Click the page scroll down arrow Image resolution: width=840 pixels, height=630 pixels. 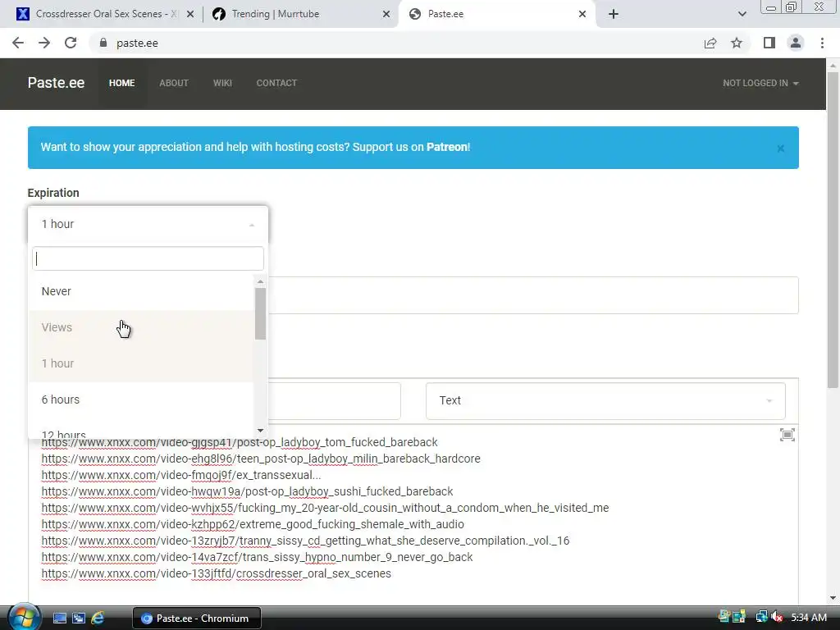tap(833, 598)
